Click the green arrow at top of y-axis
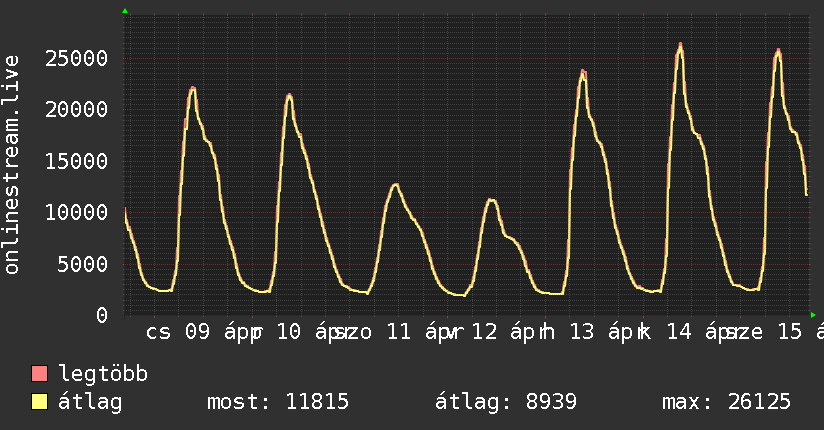The height and width of the screenshot is (430, 824). tap(125, 11)
